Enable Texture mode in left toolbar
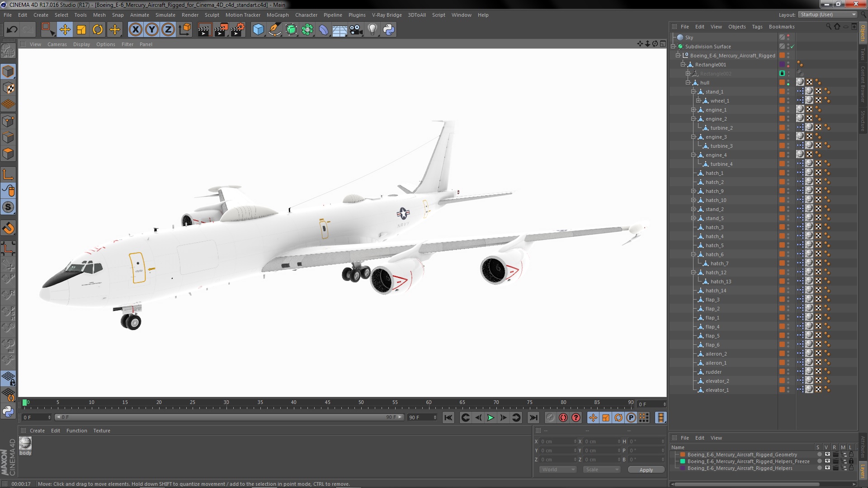The image size is (868, 488). pos(8,88)
